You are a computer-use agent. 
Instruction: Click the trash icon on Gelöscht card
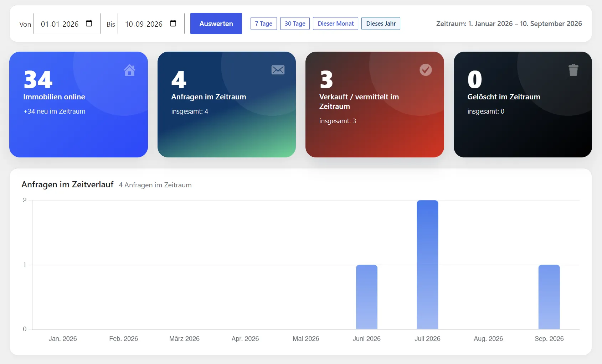(x=573, y=70)
